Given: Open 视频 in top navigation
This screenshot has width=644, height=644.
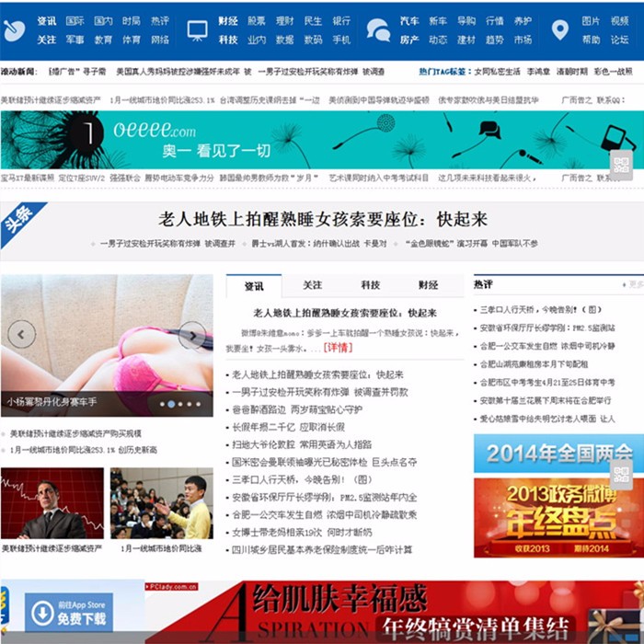Looking at the screenshot, I should click(x=619, y=21).
